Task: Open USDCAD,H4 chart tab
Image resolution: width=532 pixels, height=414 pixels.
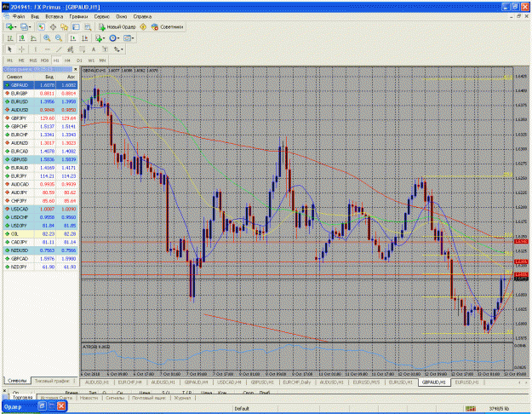Action: point(229,382)
